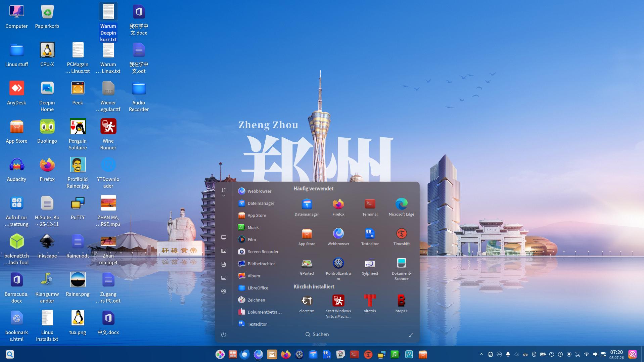Screen dimensions: 644x362
Task: Open the 07:20 clock and date
Action: (x=616, y=354)
